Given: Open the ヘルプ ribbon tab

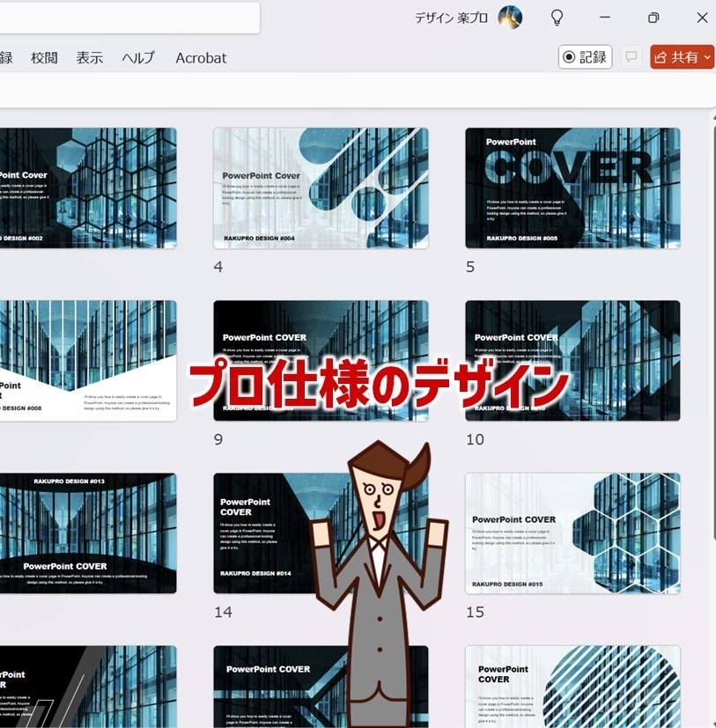Looking at the screenshot, I should coord(138,57).
